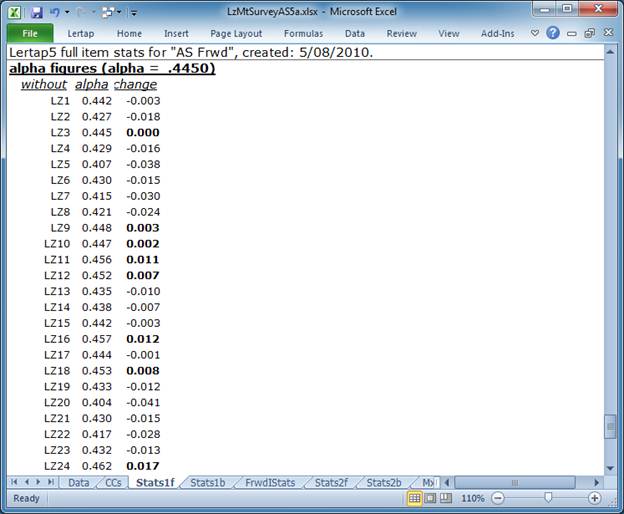The height and width of the screenshot is (514, 624).
Task: Click the 110% zoom level button
Action: click(473, 498)
